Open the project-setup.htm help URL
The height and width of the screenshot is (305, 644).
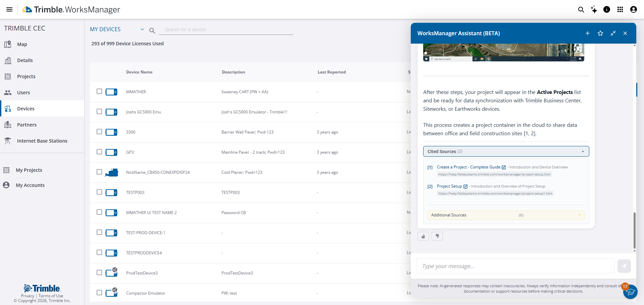(x=494, y=174)
